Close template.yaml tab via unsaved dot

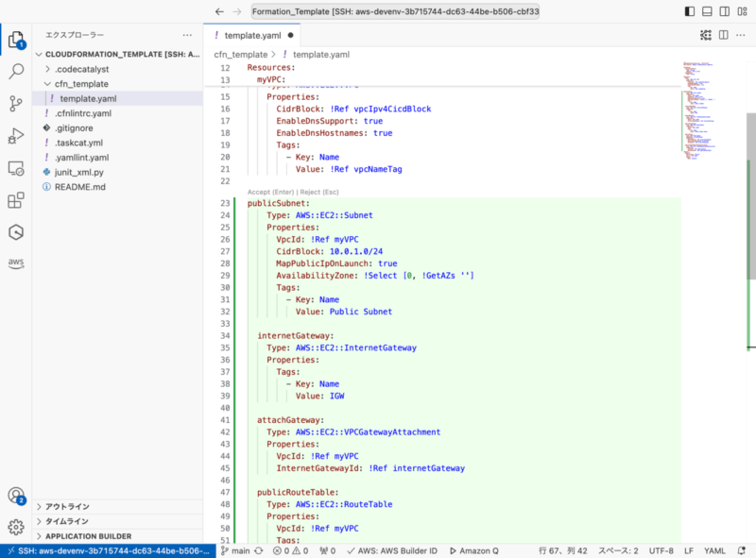(290, 35)
